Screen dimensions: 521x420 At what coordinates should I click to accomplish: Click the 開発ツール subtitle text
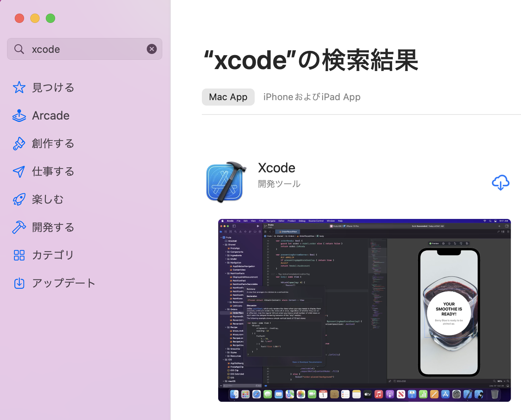279,184
